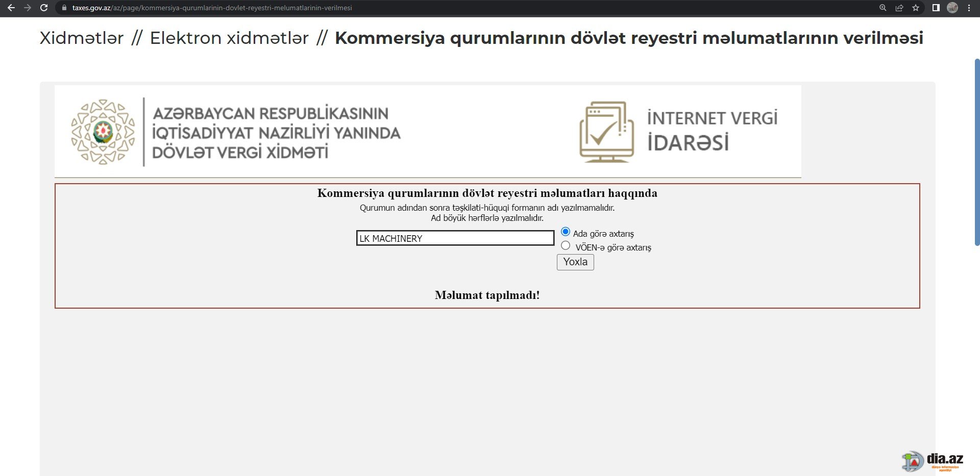Click the 'Məlumat tapılmadı!' result message

pos(487,295)
